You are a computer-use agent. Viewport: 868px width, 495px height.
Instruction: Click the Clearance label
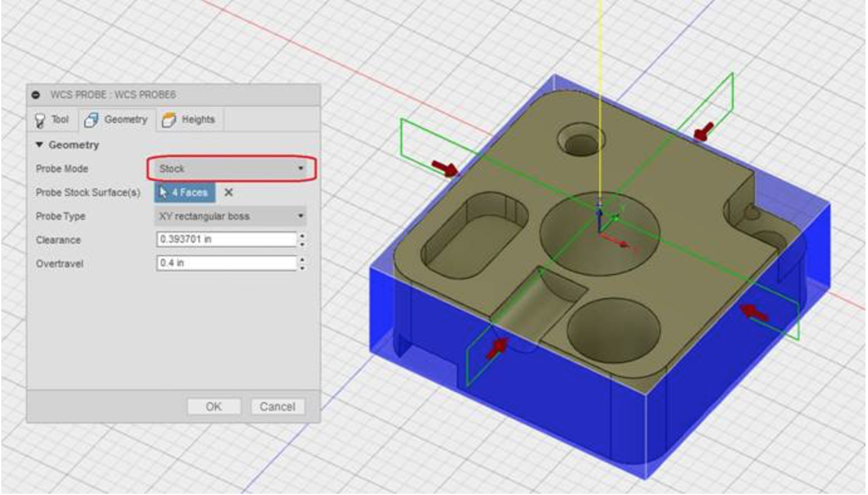(x=59, y=240)
